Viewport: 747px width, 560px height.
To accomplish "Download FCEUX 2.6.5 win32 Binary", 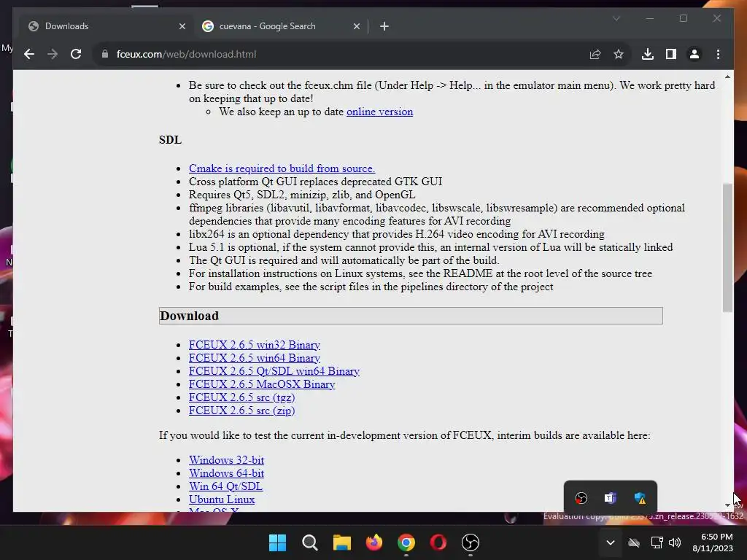I will click(255, 345).
